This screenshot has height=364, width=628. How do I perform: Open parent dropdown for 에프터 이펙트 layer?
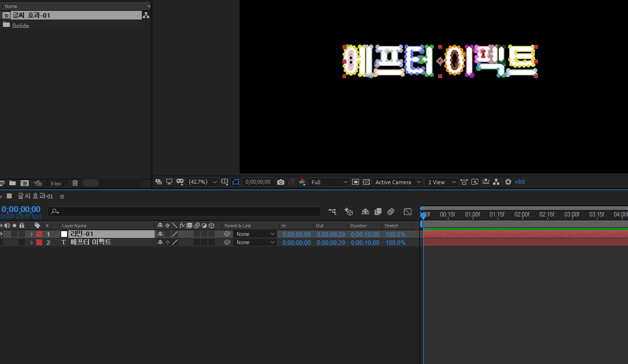click(x=255, y=242)
